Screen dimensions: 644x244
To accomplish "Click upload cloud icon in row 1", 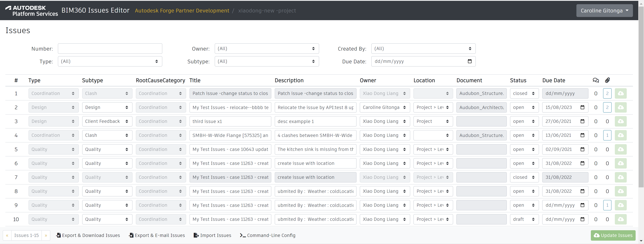I will tap(621, 93).
